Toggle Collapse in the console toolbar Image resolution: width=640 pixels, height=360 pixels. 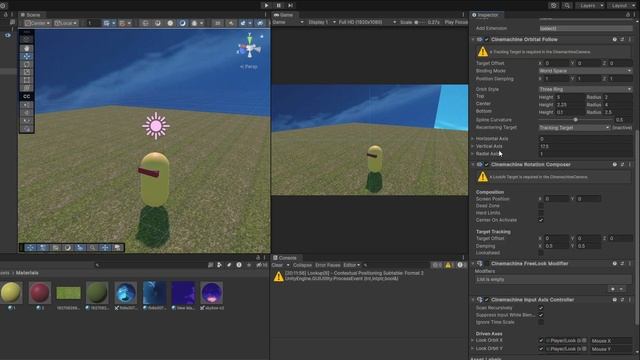pos(302,265)
